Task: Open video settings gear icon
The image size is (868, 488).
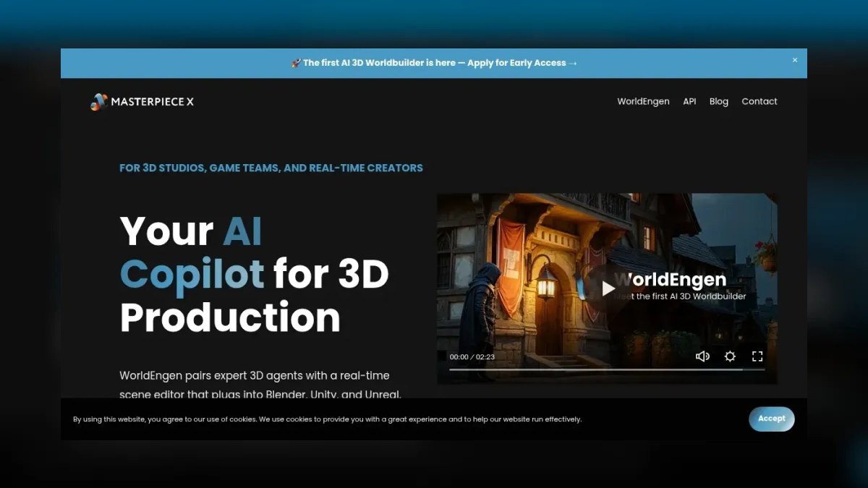Action: click(x=730, y=356)
